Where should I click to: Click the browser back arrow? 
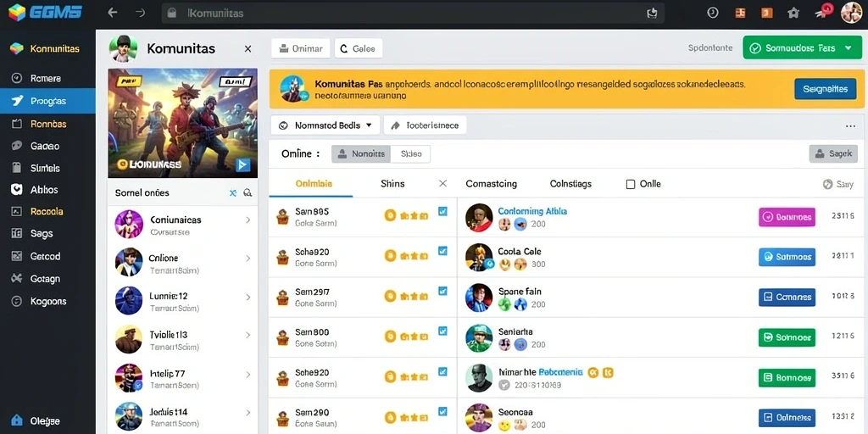coord(113,13)
